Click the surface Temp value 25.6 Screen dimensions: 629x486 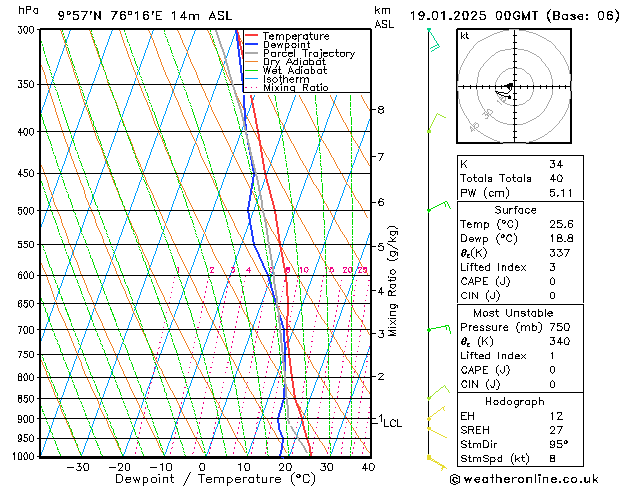[561, 224]
